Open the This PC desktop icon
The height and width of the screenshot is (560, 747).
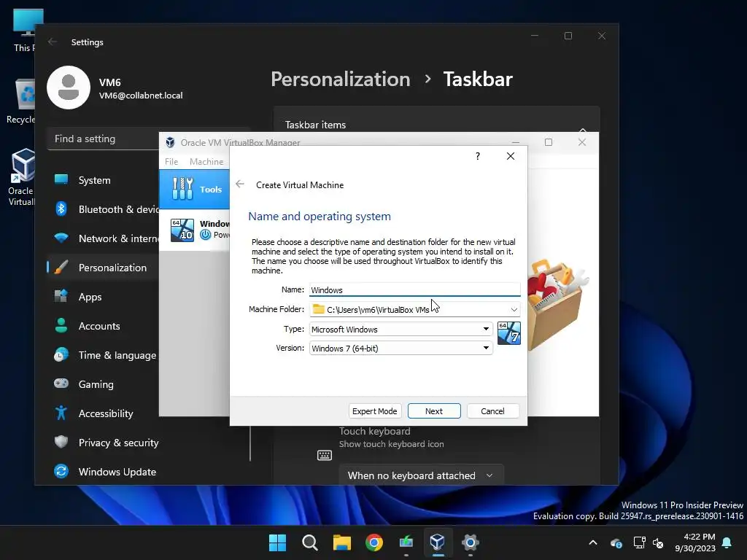[24, 30]
